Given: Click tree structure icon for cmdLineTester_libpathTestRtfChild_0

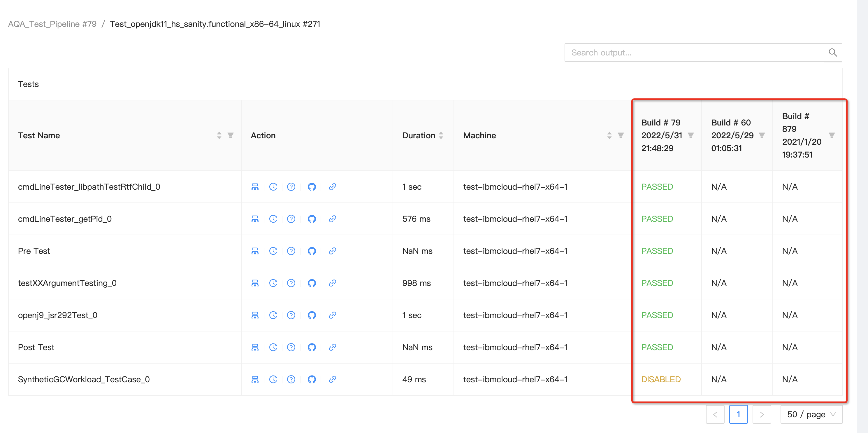Looking at the screenshot, I should click(255, 187).
